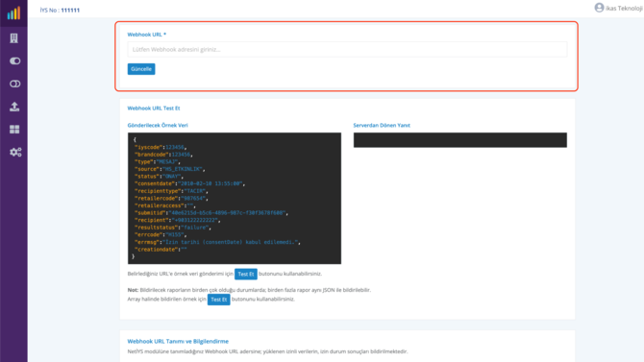Click the Güncelle button
This screenshot has height=362, width=644.
click(x=141, y=69)
